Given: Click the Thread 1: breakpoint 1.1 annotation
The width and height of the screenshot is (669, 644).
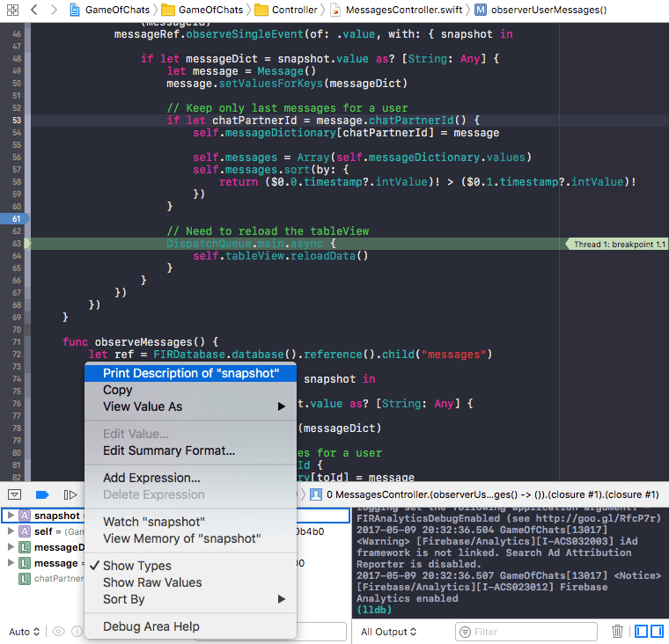Looking at the screenshot, I should tap(616, 244).
